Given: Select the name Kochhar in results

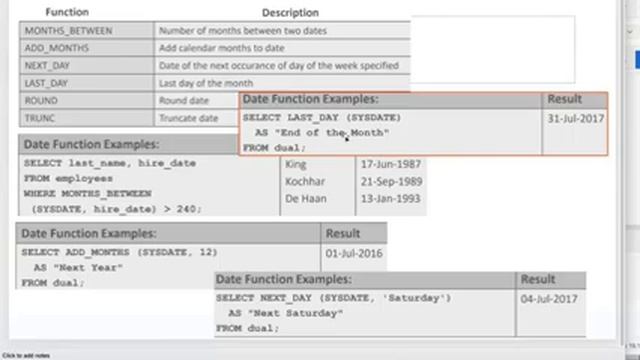Looking at the screenshot, I should tap(305, 182).
